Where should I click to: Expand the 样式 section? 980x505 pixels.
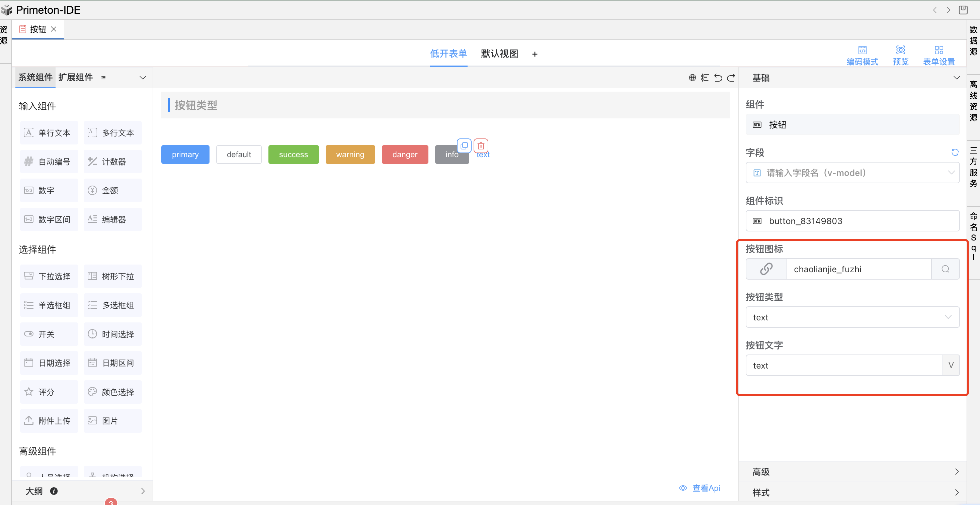852,492
